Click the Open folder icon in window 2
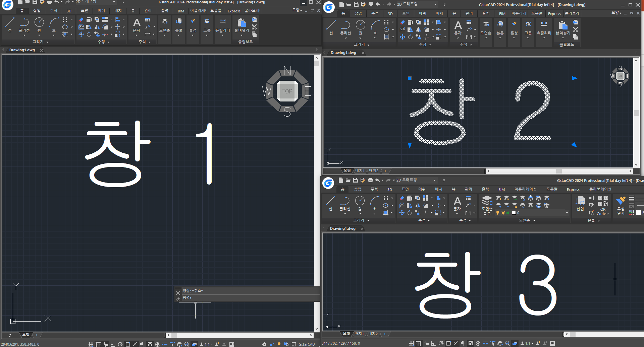The width and height of the screenshot is (644, 347). (x=348, y=4)
